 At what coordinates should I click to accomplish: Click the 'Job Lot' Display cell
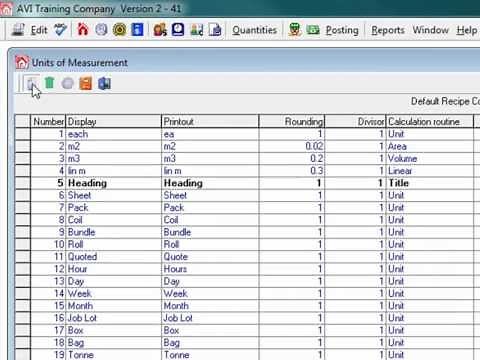coord(114,318)
